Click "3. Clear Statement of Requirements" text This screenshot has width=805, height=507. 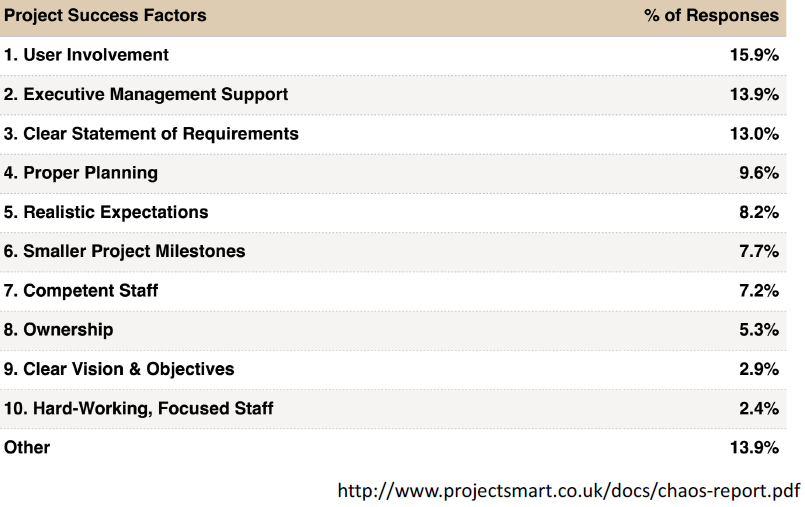(151, 134)
